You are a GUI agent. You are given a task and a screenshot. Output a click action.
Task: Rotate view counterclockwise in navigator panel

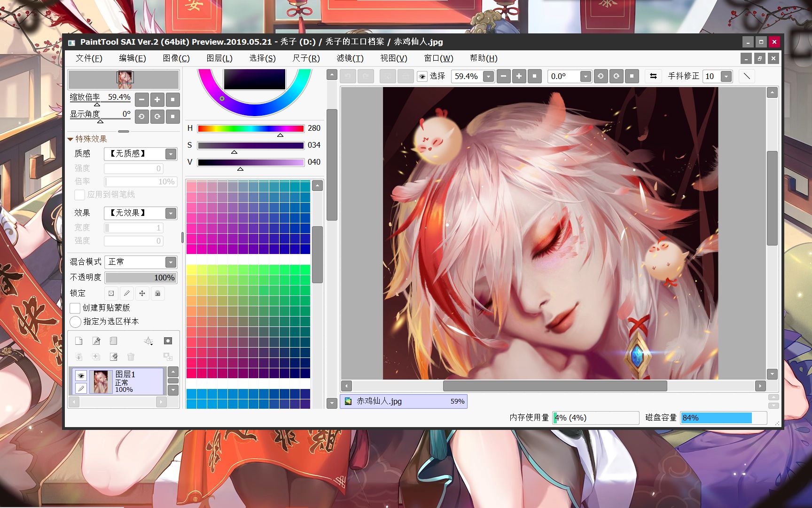[x=141, y=116]
